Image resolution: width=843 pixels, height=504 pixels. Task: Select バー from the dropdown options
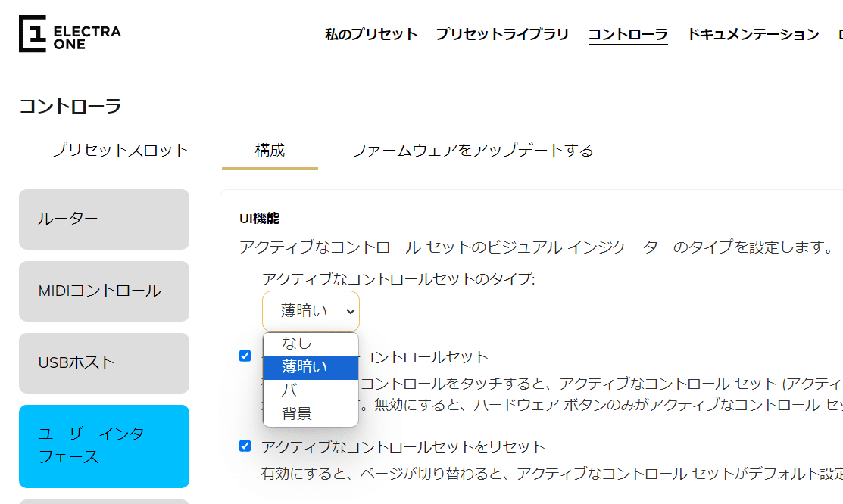coord(303,391)
